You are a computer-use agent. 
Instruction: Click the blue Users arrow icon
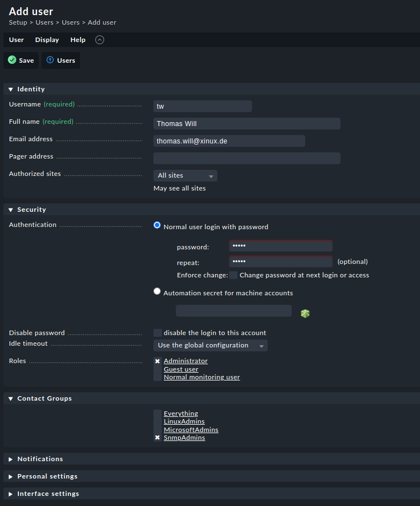pyautogui.click(x=50, y=61)
